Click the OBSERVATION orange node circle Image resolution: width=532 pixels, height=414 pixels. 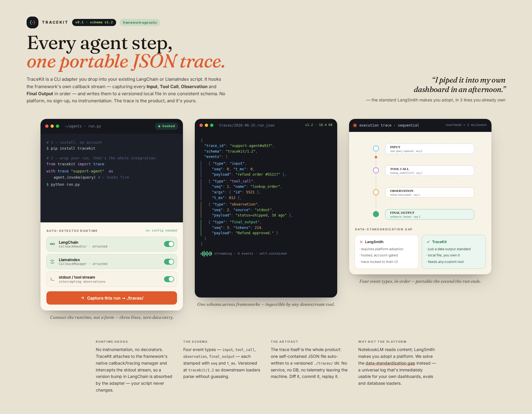coord(376,192)
